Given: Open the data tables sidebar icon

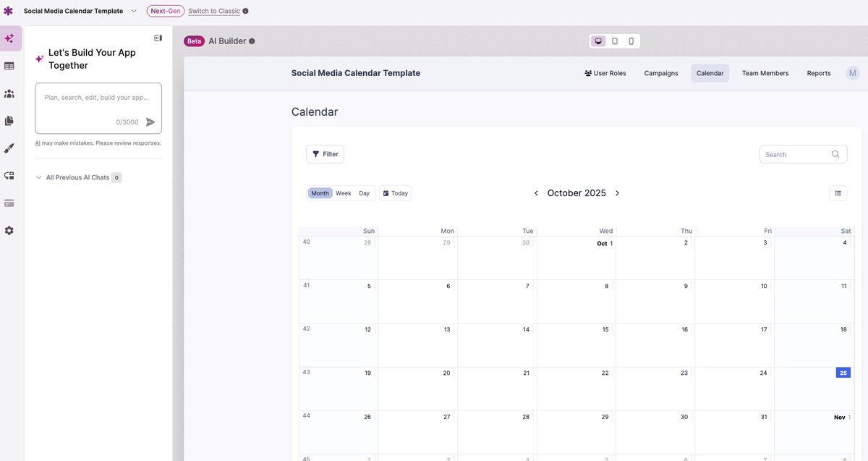Looking at the screenshot, I should point(9,66).
